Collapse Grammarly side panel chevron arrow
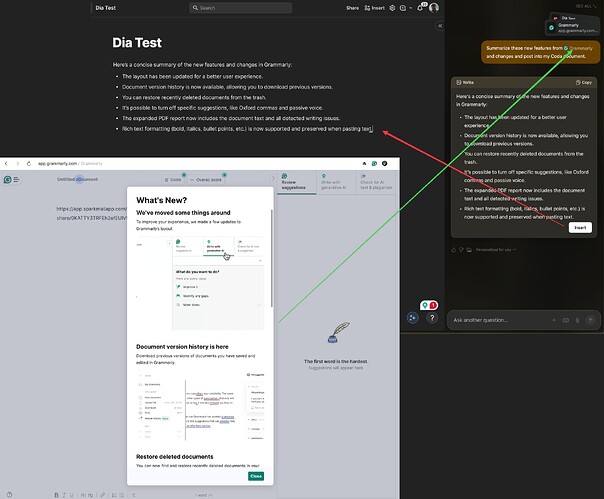Screen dimensions: 604x499 (273, 178)
